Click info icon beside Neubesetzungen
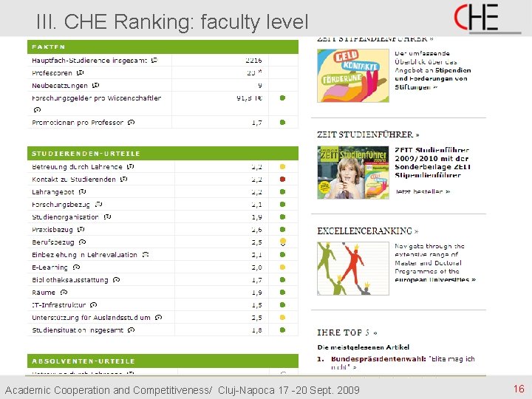 click(x=95, y=85)
